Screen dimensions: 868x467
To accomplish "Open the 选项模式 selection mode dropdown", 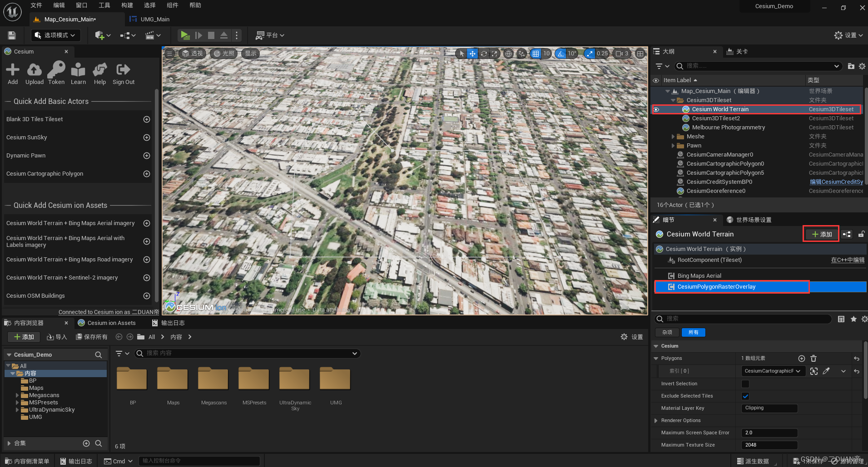I will click(55, 35).
